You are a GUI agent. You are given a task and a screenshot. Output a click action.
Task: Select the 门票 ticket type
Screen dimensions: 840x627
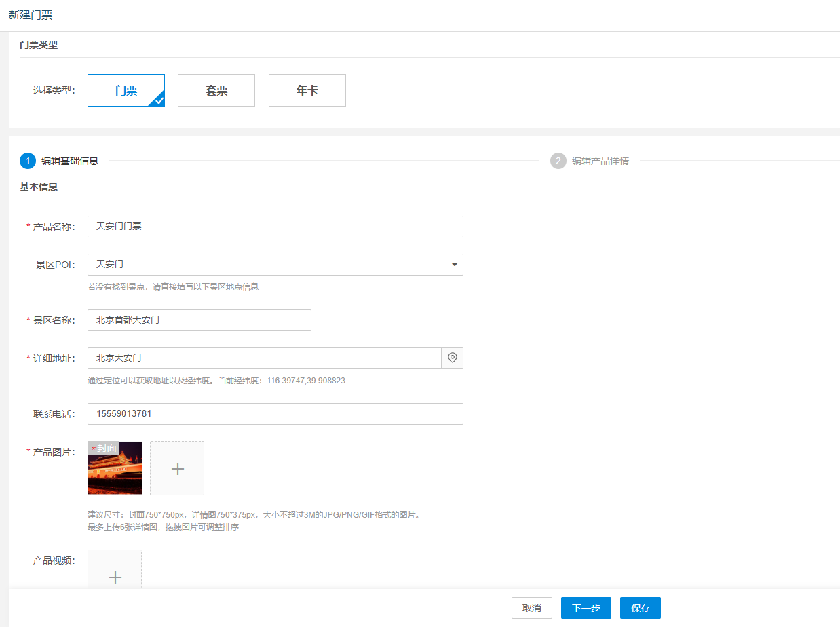tap(126, 90)
